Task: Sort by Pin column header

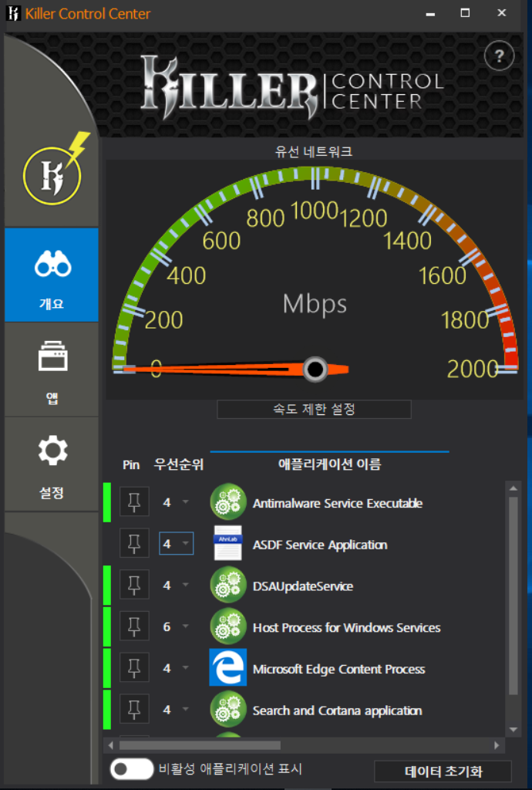Action: (131, 464)
